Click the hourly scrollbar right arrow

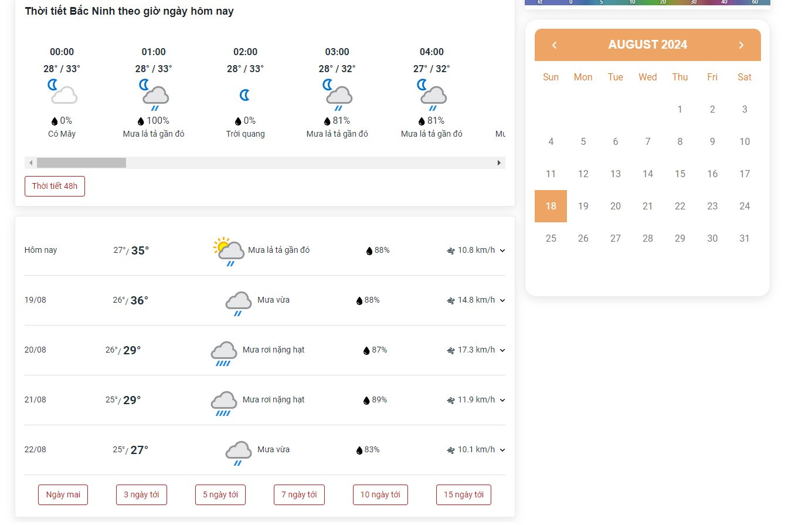pyautogui.click(x=499, y=162)
